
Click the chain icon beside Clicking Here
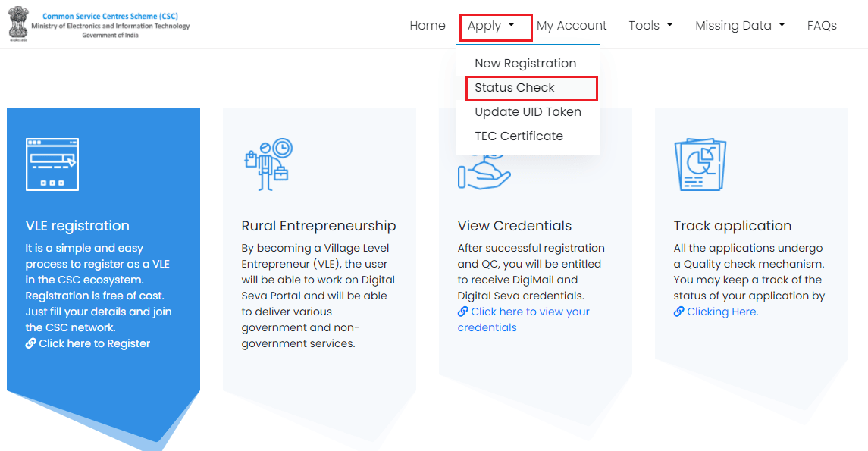coord(678,312)
